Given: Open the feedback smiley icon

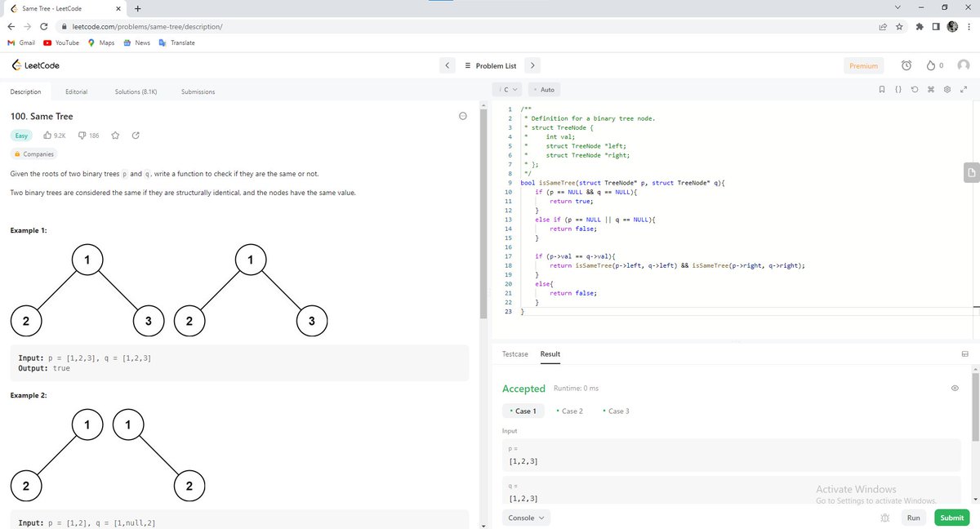Looking at the screenshot, I should point(463,117).
